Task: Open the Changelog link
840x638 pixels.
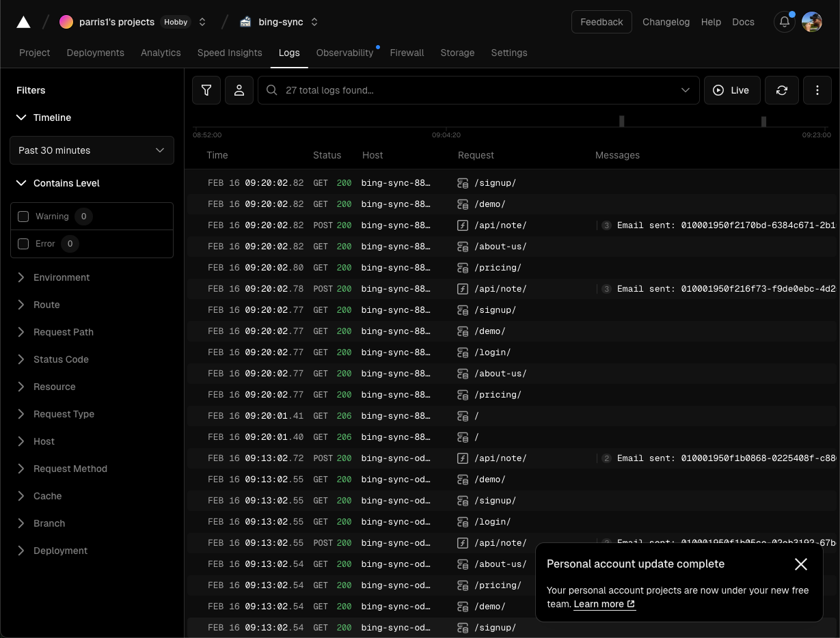Action: [x=666, y=22]
